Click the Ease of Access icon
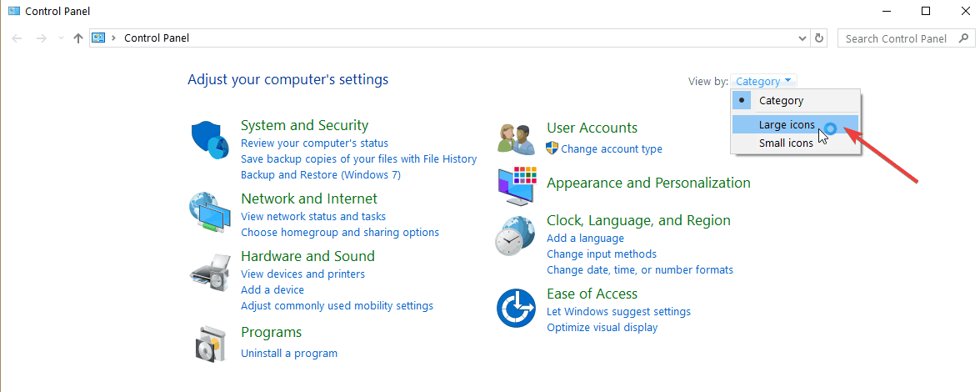This screenshot has height=392, width=980. [x=517, y=309]
